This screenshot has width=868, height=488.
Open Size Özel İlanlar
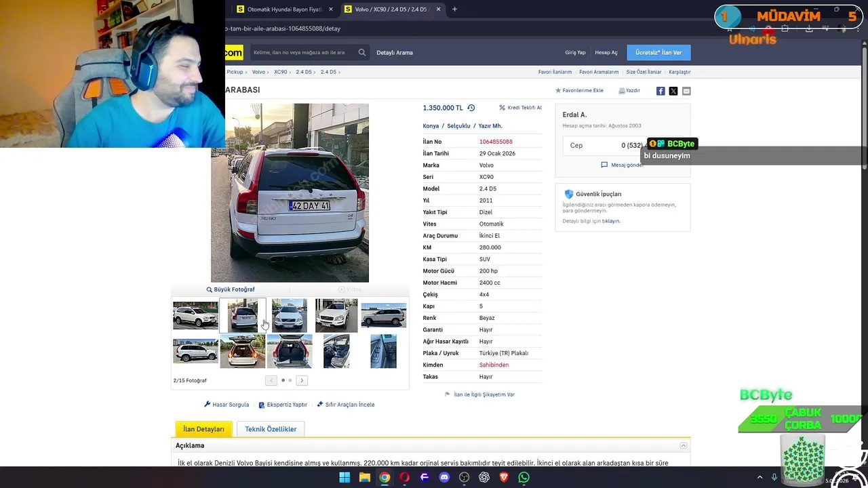pos(644,72)
